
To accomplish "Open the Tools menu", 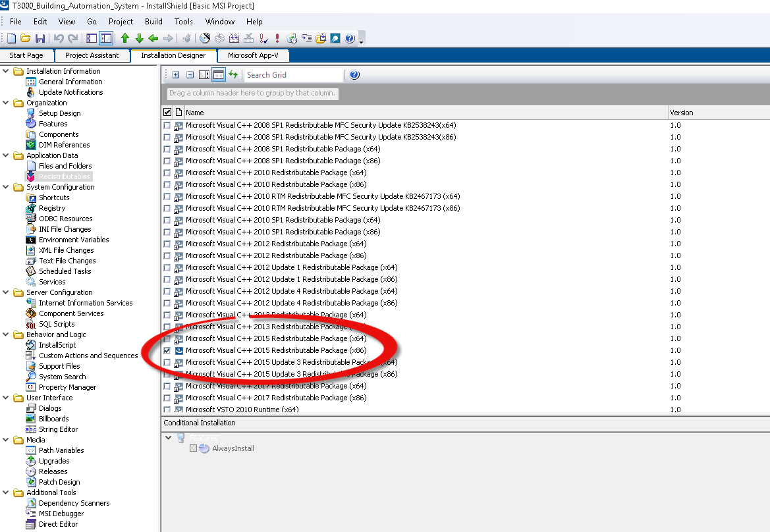I will click(x=184, y=22).
